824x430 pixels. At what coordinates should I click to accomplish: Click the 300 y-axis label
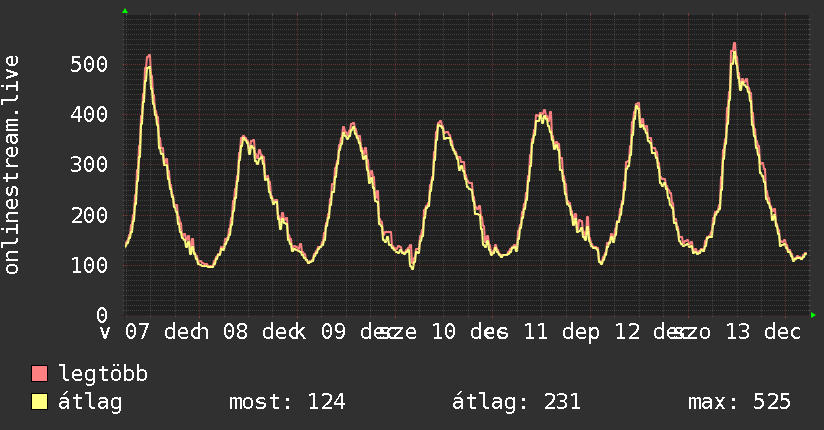[89, 165]
